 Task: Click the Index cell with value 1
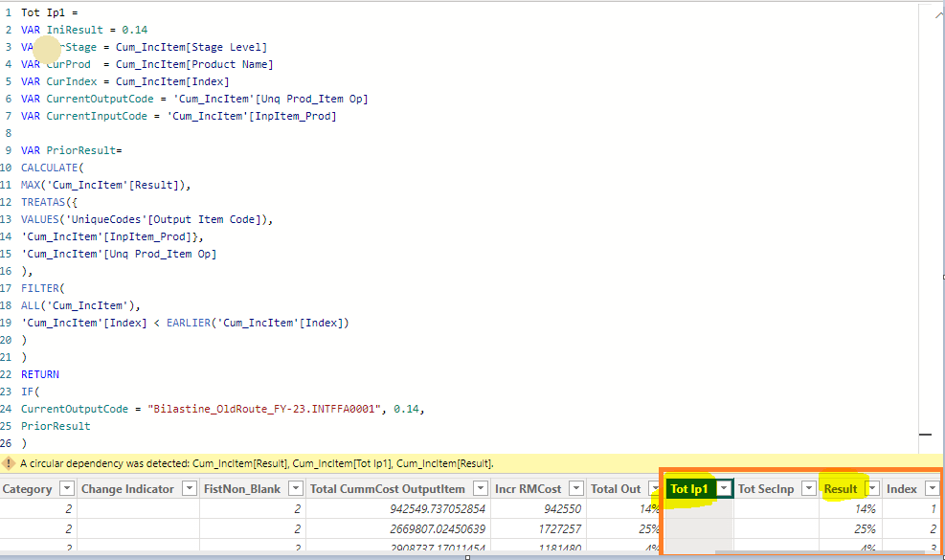pos(934,508)
